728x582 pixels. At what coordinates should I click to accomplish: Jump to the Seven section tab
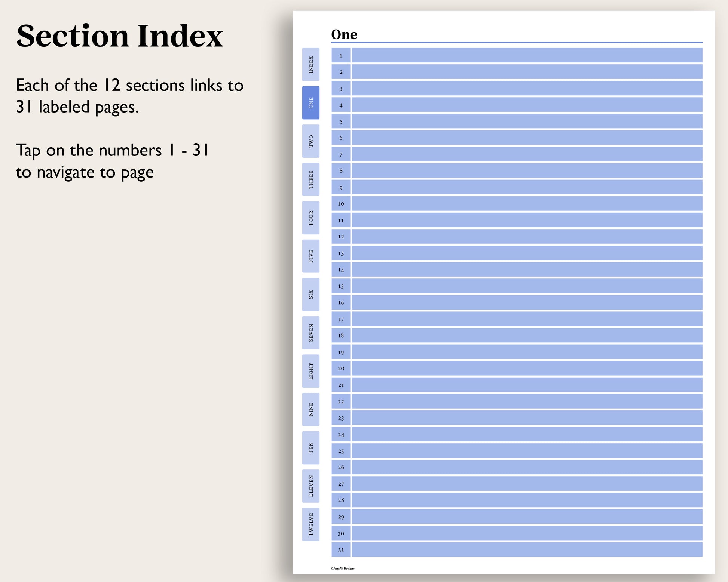[311, 333]
